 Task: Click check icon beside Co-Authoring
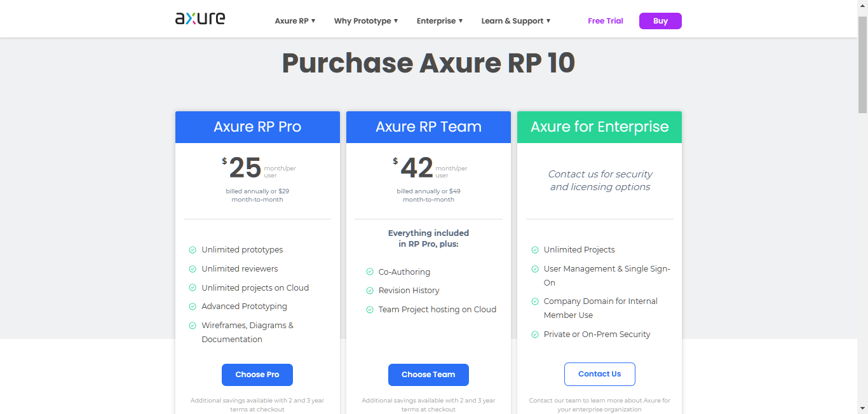pos(370,272)
